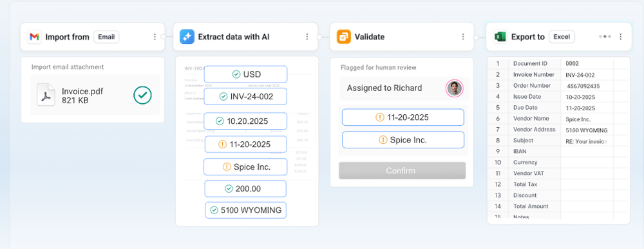Click the Due Date cell
This screenshot has width=644, height=249.
(535, 108)
